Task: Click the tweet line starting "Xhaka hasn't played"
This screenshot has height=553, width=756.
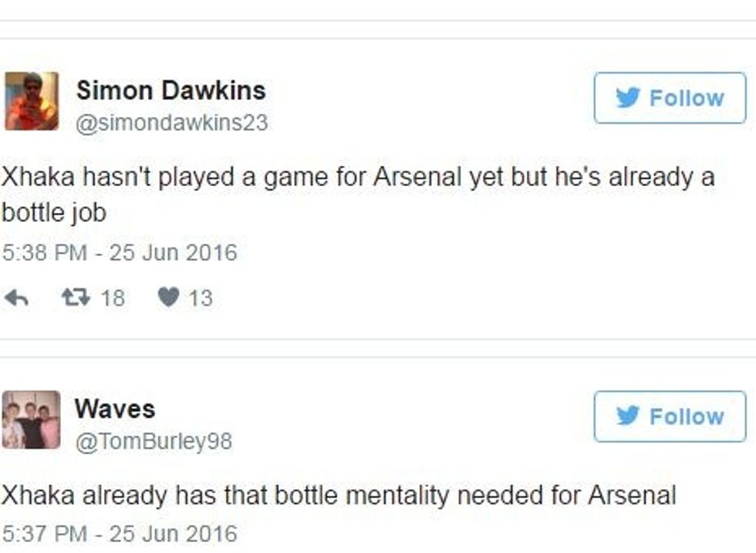Action: point(357,177)
